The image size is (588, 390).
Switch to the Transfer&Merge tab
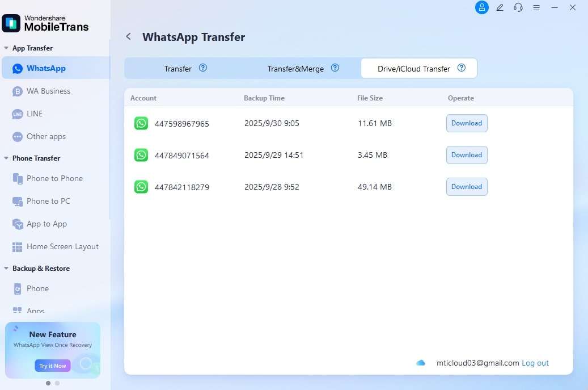(295, 68)
